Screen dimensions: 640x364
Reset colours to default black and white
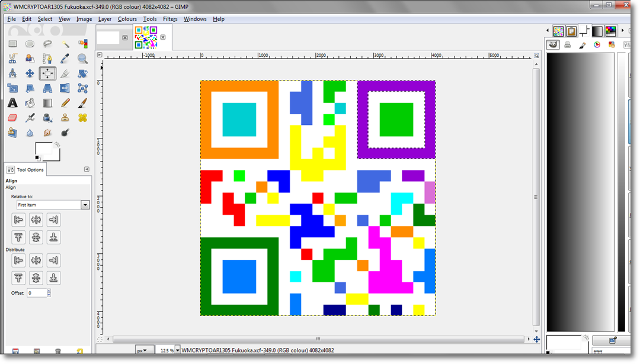(x=37, y=158)
